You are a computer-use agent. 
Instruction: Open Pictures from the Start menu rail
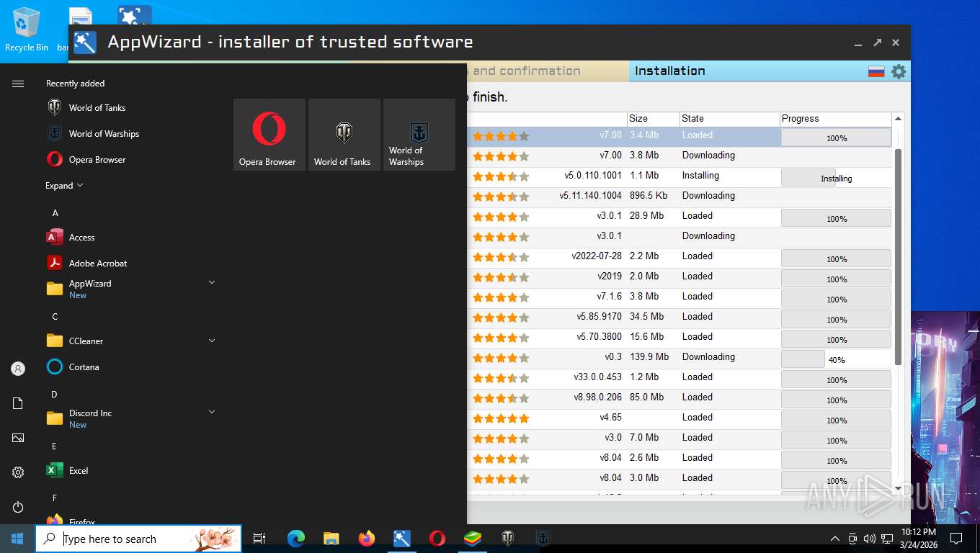18,438
